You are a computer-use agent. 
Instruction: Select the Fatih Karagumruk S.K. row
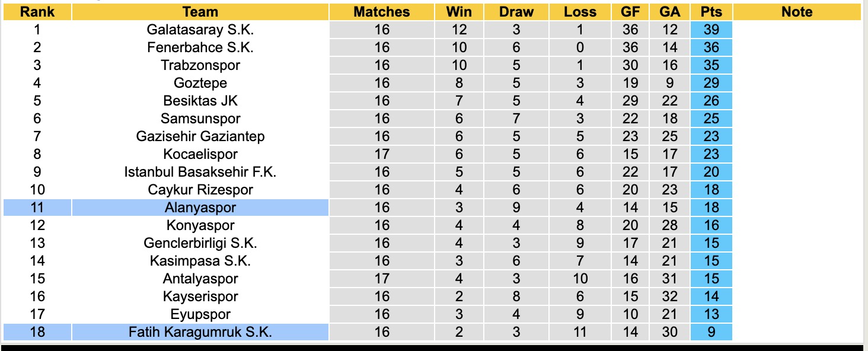pos(200,332)
